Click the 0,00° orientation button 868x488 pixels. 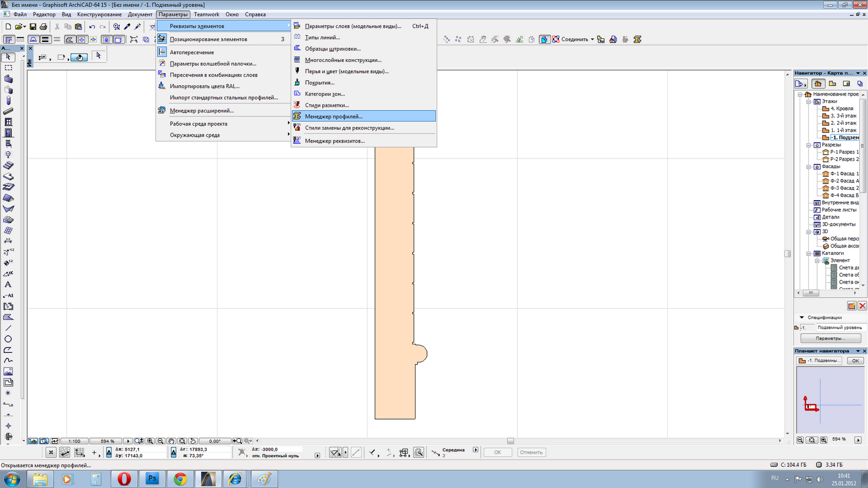pyautogui.click(x=215, y=441)
